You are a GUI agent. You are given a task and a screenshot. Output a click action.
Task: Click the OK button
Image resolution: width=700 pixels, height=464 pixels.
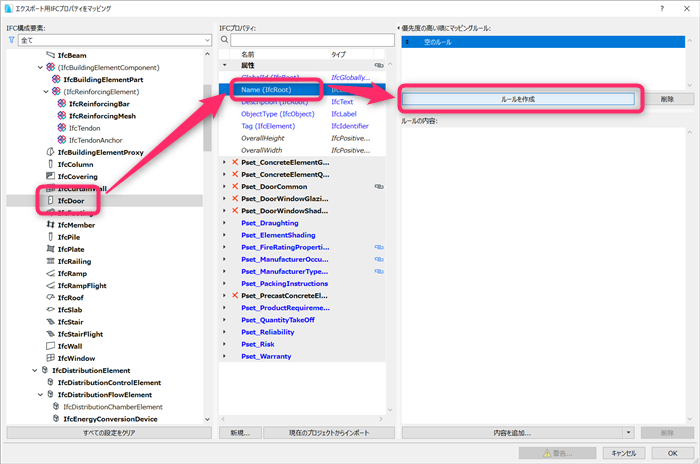672,453
